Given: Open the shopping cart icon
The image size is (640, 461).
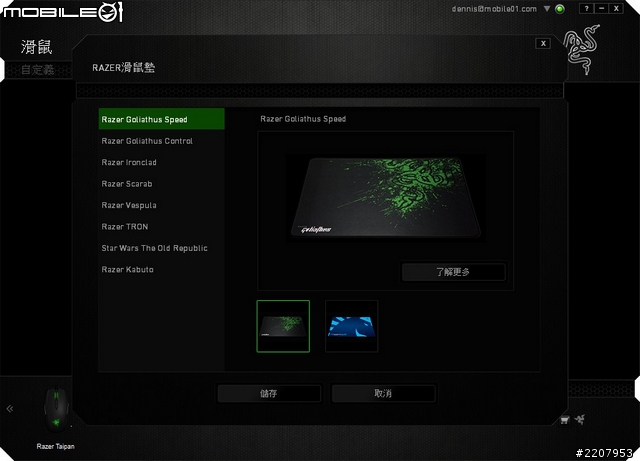Looking at the screenshot, I should (x=564, y=420).
